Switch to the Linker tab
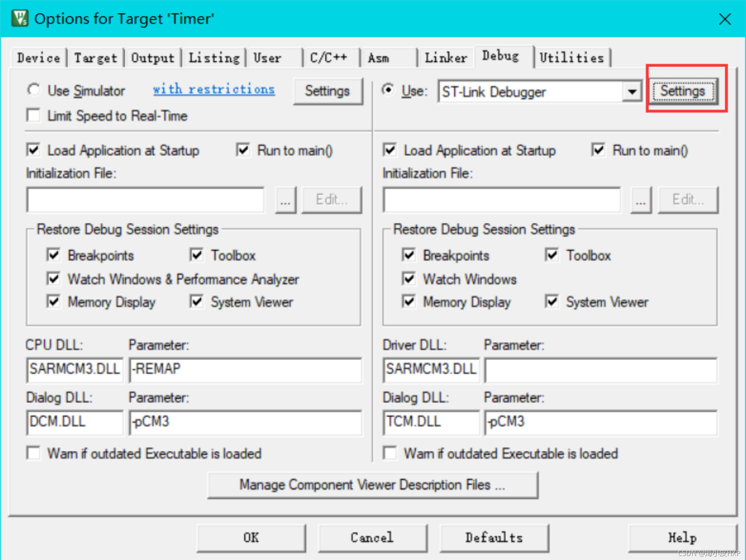 coord(446,57)
